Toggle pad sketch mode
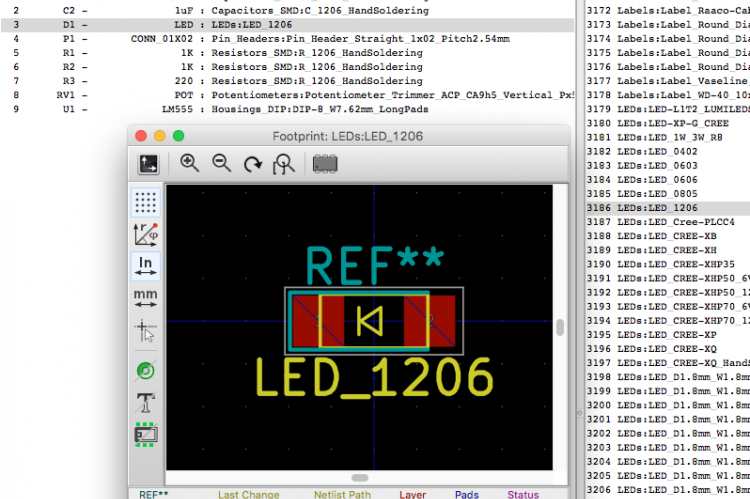 coord(145,371)
